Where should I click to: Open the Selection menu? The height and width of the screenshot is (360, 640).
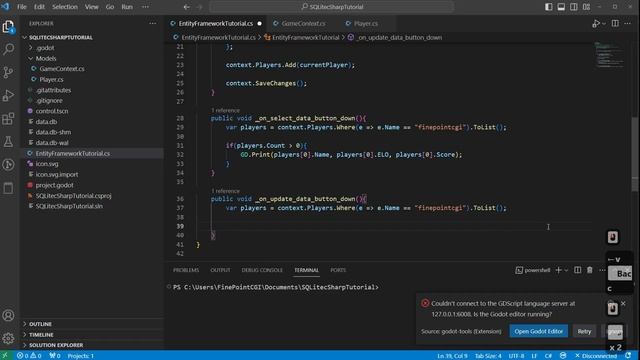(65, 7)
